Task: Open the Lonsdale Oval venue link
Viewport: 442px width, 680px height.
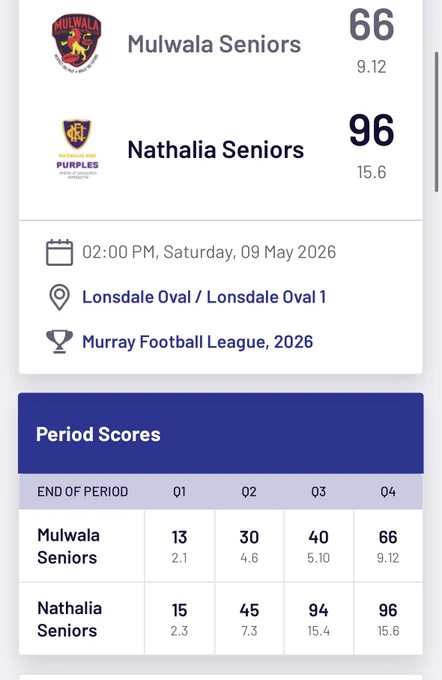Action: pos(204,297)
